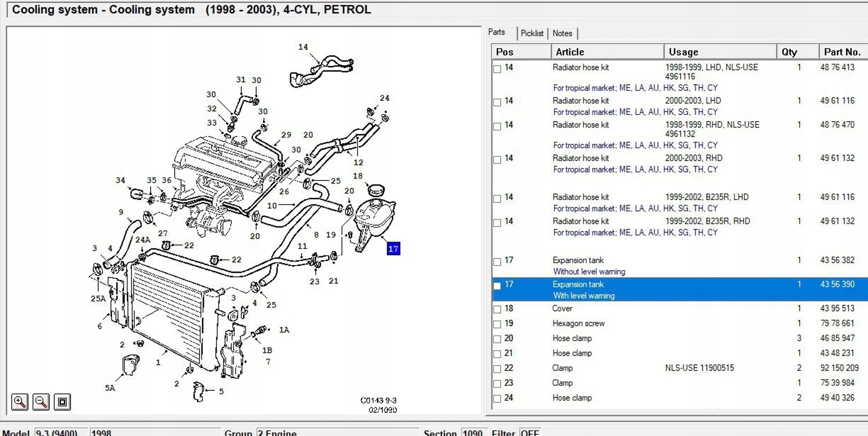Click hose callout number 14 in diagram

303,47
